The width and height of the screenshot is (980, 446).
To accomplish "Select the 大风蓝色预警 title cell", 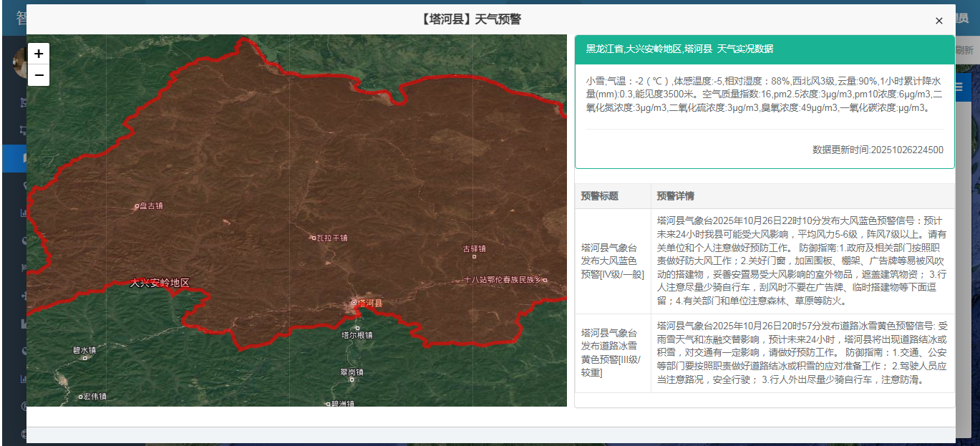I will [613, 261].
